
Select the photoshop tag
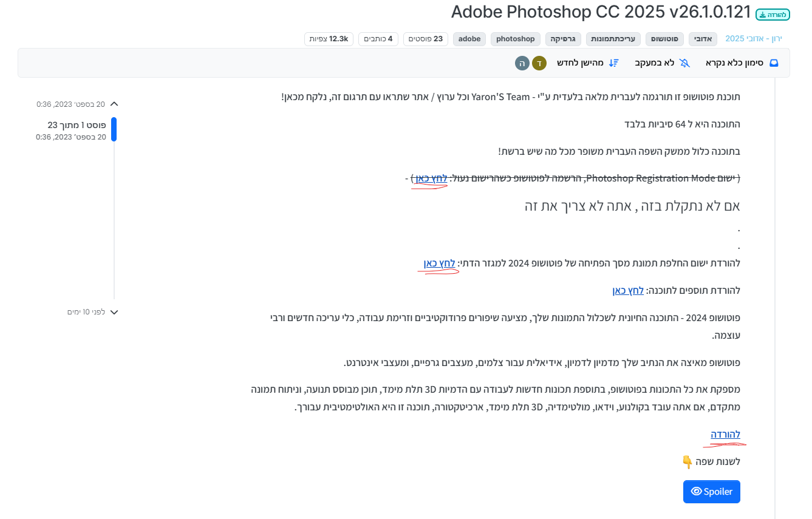516,39
